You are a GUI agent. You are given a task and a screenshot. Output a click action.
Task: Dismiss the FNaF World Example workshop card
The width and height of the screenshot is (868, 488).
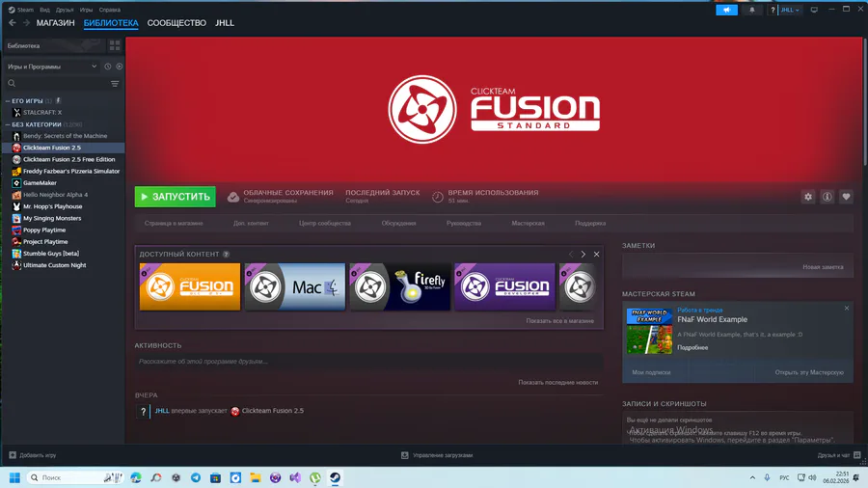[847, 309]
